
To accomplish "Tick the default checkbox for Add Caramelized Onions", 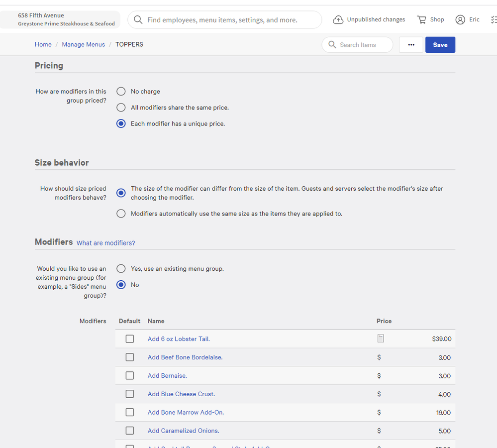I will click(x=130, y=431).
